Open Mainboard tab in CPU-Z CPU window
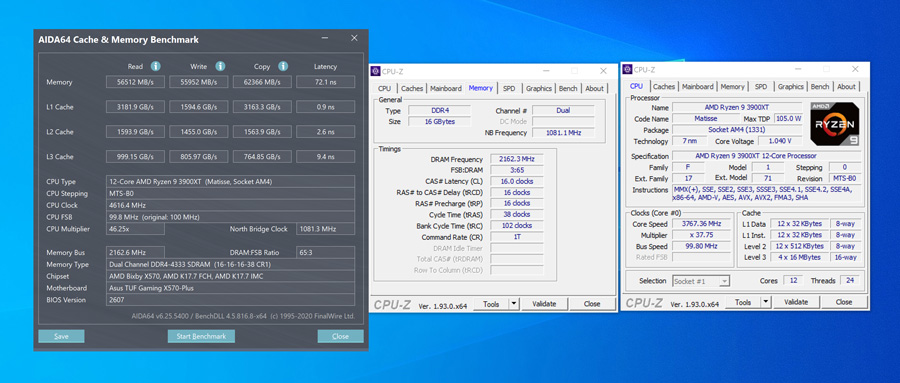 tap(698, 87)
